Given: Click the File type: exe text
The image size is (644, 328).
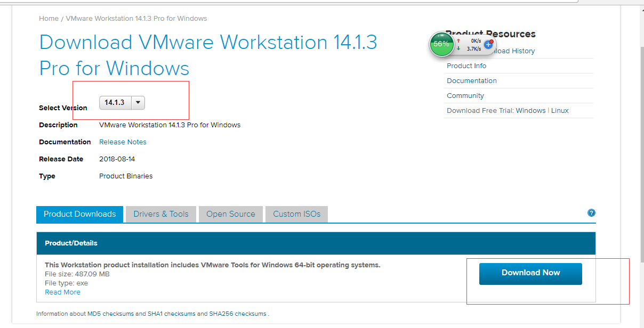Looking at the screenshot, I should (x=66, y=283).
